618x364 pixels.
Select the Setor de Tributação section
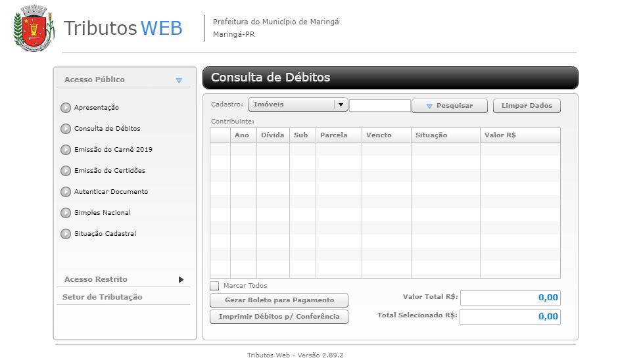[x=103, y=297]
